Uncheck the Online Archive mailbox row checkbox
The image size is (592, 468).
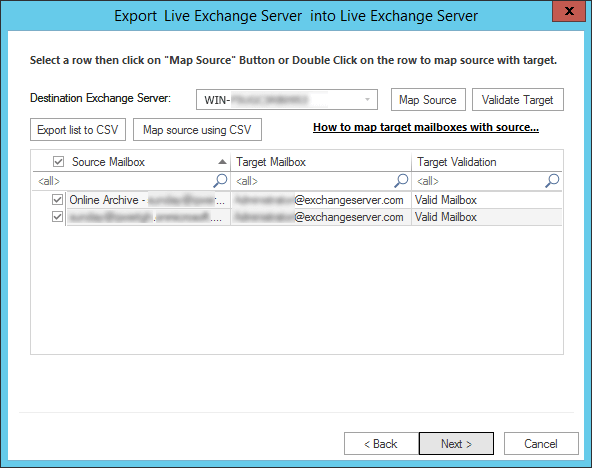coord(57,200)
